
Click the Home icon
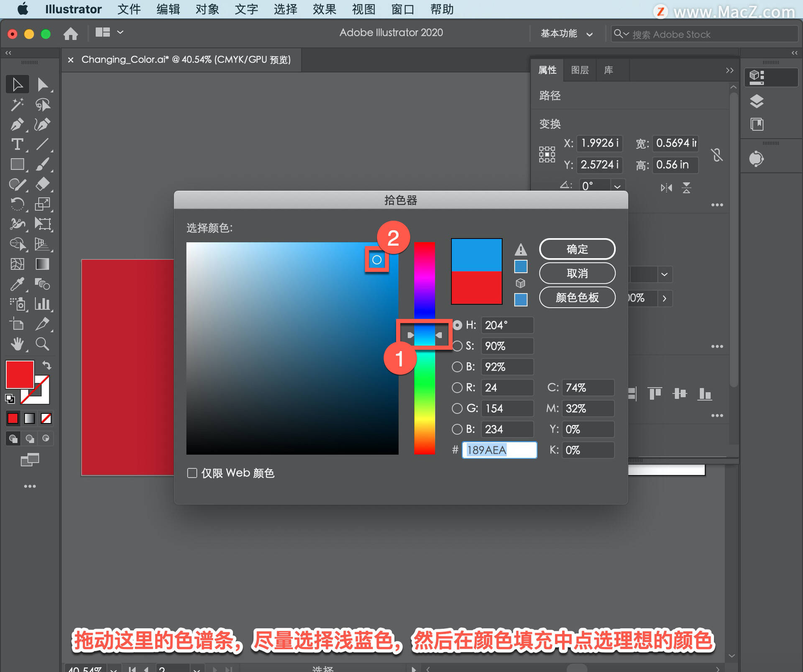click(71, 33)
